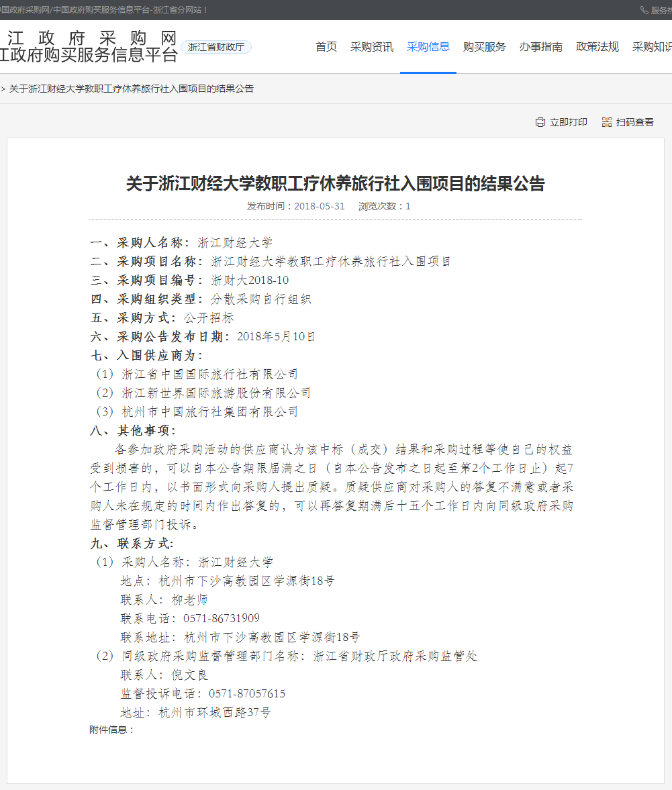
Task: Open the 采购知识 navigation tab
Action: pyautogui.click(x=652, y=47)
